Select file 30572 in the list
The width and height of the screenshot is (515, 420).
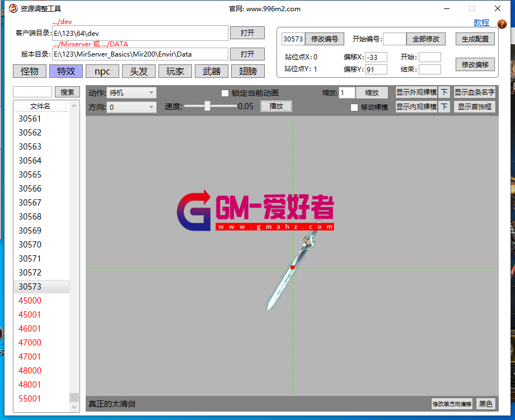41,273
